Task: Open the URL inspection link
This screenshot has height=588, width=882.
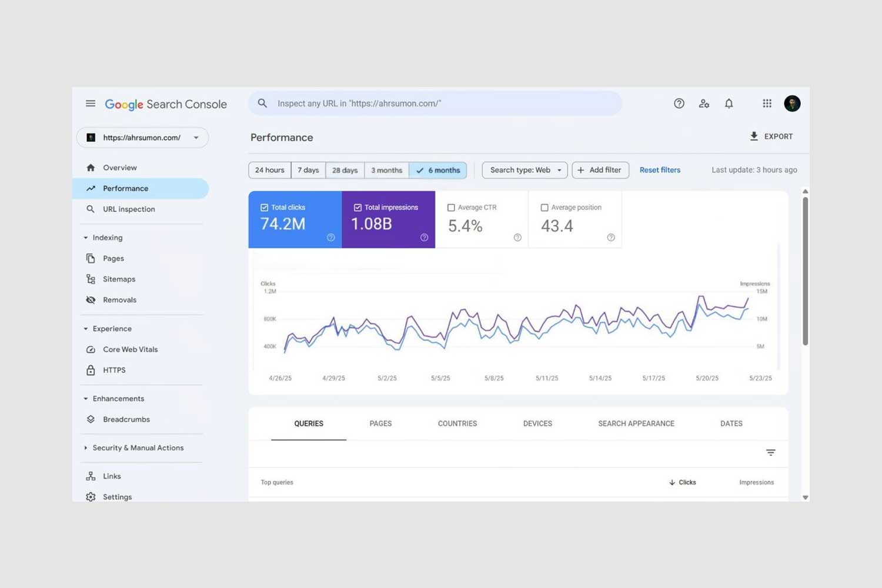Action: (129, 209)
